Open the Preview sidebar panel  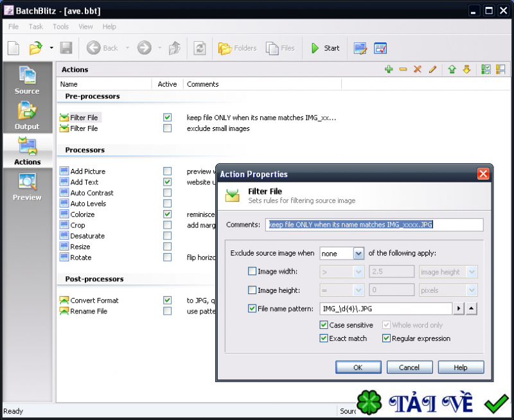27,186
